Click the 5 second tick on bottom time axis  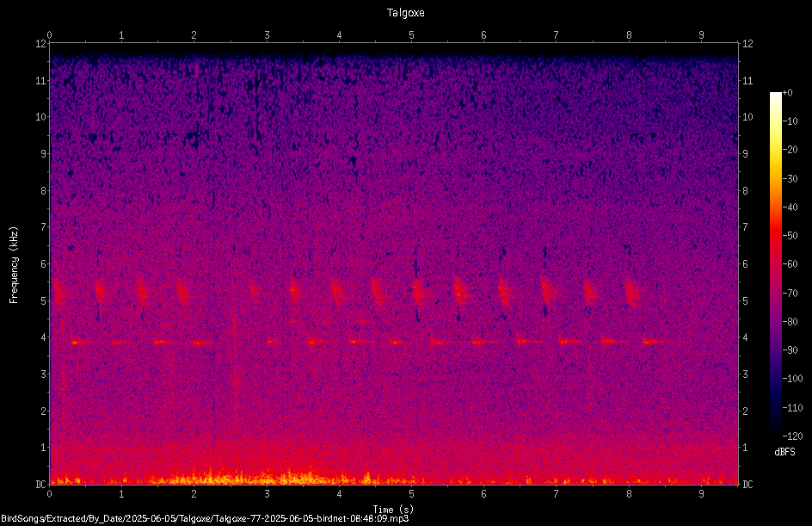pos(411,494)
